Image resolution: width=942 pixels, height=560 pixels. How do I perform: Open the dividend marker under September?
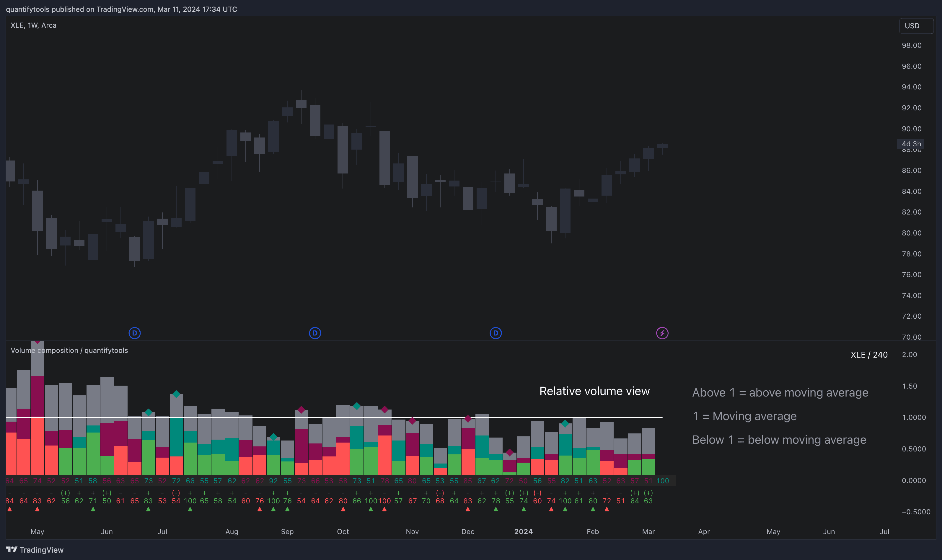[x=315, y=333]
